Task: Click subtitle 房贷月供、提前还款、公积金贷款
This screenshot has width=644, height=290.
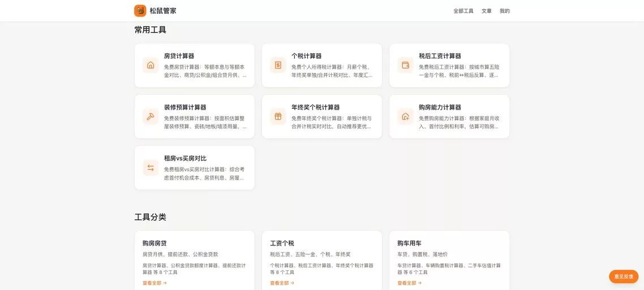Action: (181, 255)
